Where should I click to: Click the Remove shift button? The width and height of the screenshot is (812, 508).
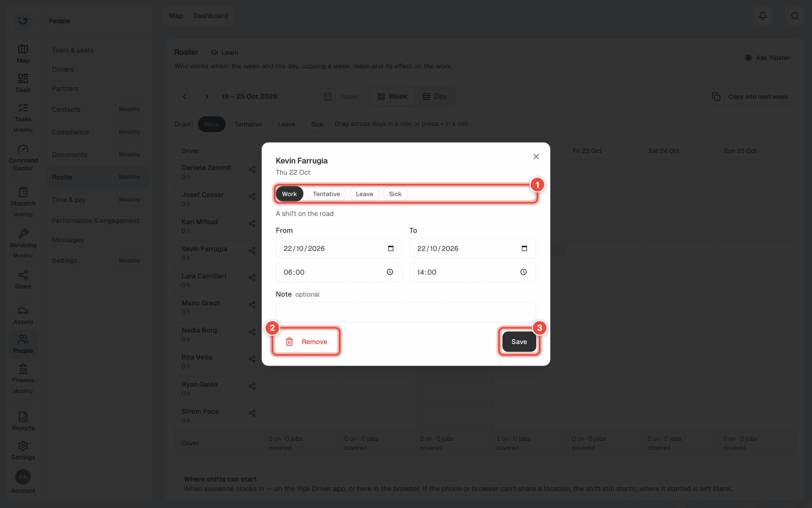306,342
